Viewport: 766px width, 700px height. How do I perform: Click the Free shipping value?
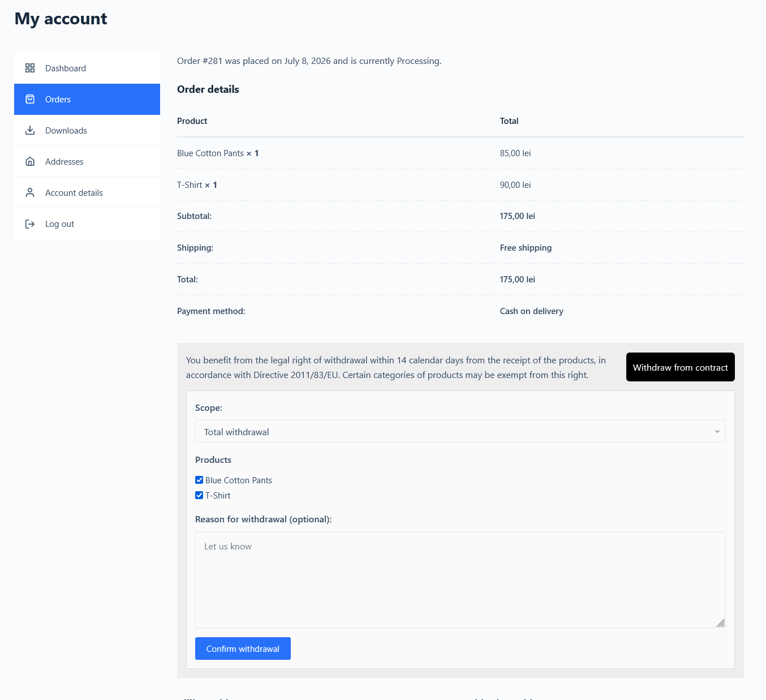click(x=526, y=248)
